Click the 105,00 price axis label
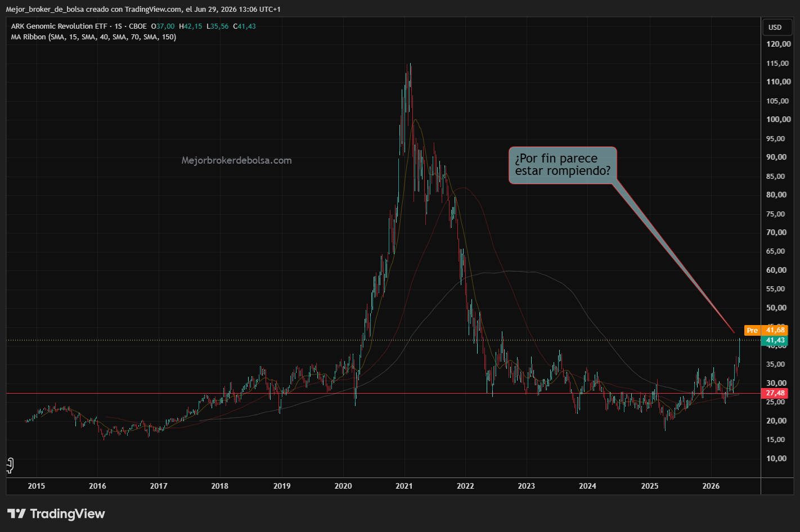This screenshot has height=532, width=800. [x=779, y=101]
